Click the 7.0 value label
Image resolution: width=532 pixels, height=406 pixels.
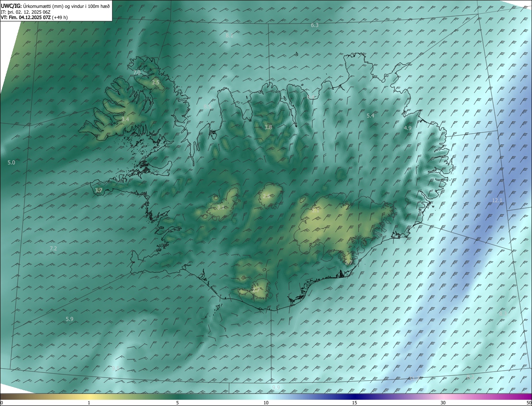tap(137, 73)
